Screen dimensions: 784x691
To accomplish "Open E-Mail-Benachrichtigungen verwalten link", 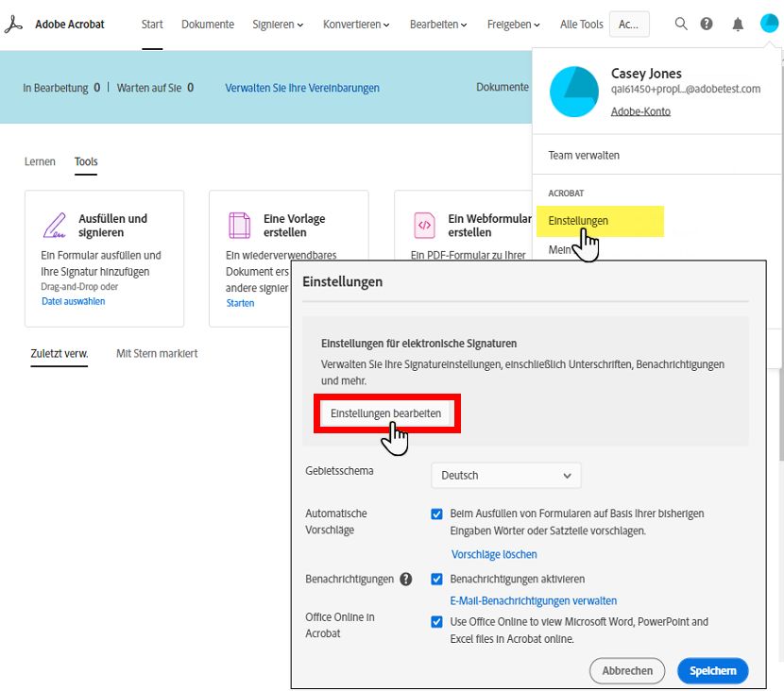I will click(533, 601).
